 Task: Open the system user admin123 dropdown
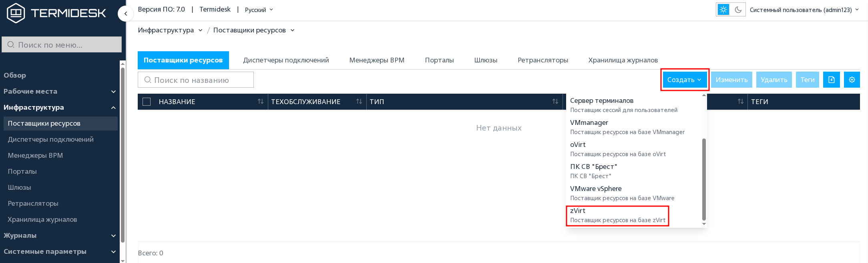804,10
